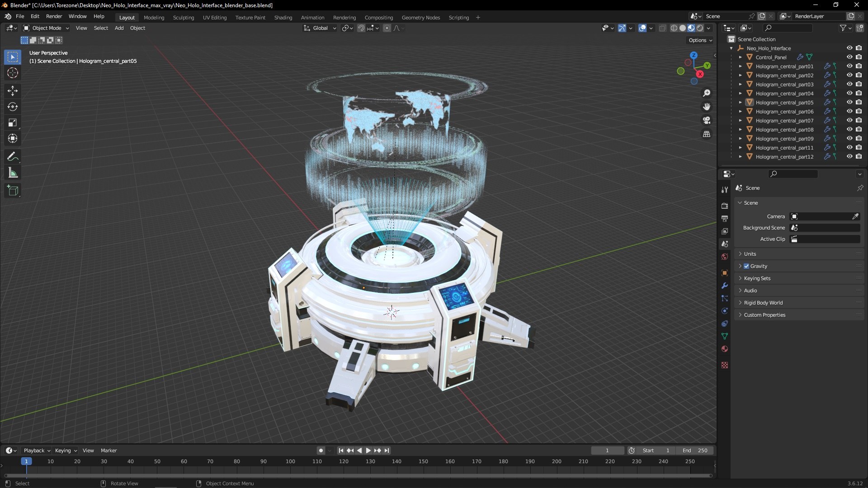Toggle proportional editing button
Viewport: 868px width, 488px height.
tap(387, 28)
